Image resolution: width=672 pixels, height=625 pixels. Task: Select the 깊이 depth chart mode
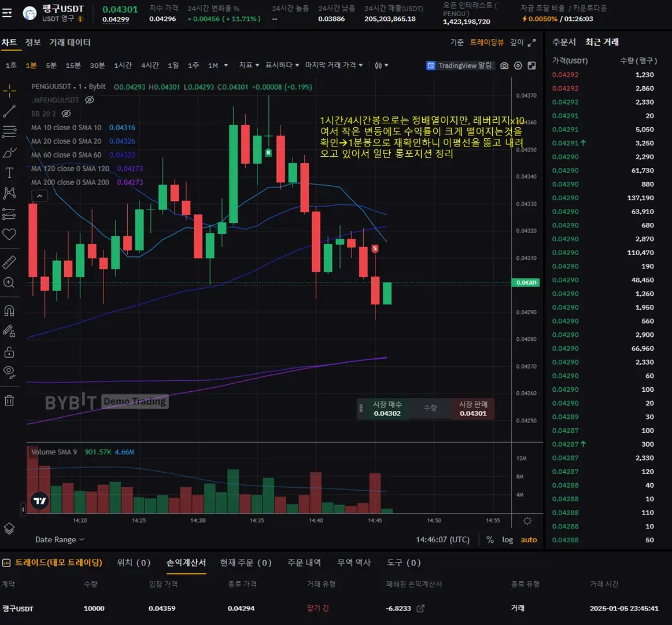point(517,42)
